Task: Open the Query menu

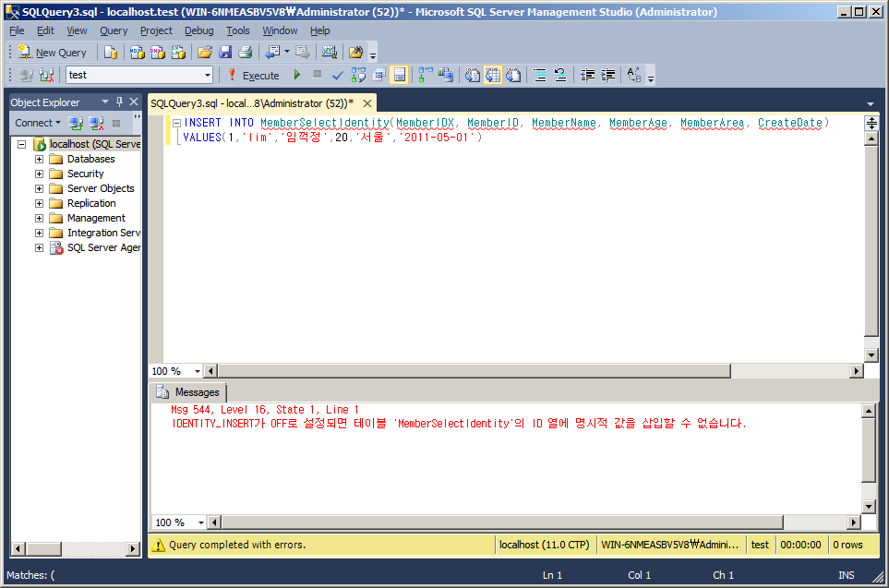Action: (114, 30)
